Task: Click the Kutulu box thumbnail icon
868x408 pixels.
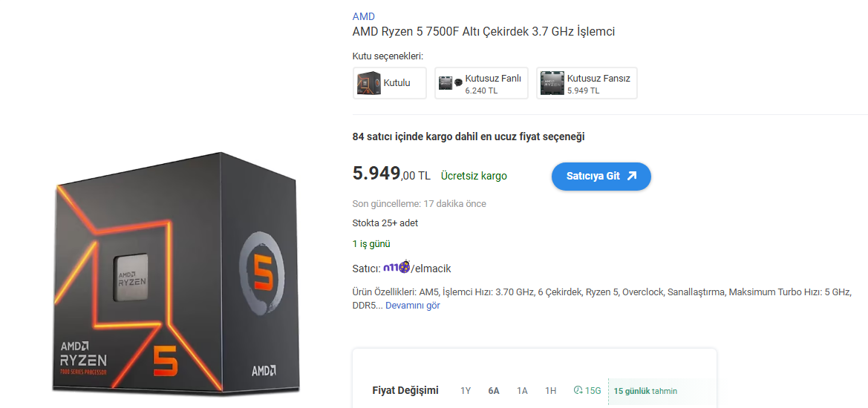Action: [369, 84]
